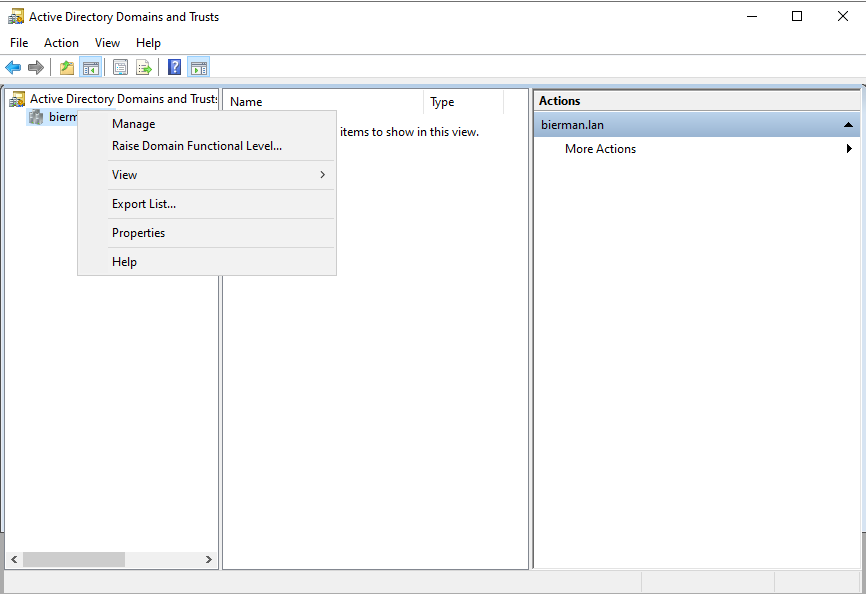Click the horizontal scrollbar thumb in tree pane
This screenshot has width=866, height=594.
pos(73,560)
